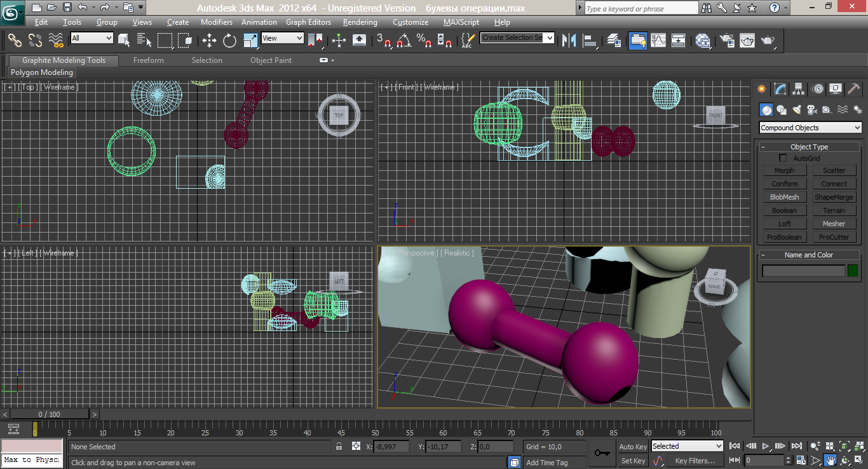Open the Curve Editor
The height and width of the screenshot is (469, 868).
pyautogui.click(x=658, y=41)
